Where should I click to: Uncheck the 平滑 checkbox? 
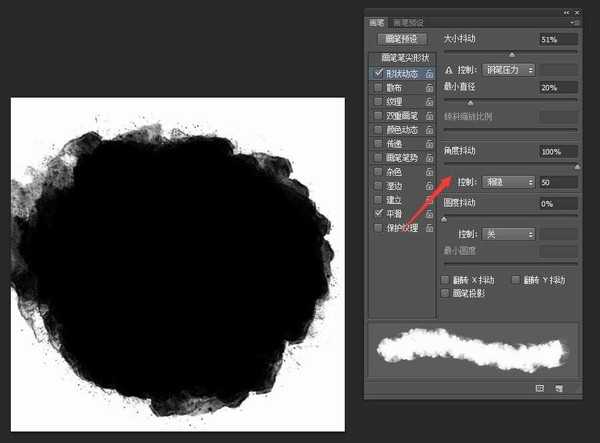378,213
